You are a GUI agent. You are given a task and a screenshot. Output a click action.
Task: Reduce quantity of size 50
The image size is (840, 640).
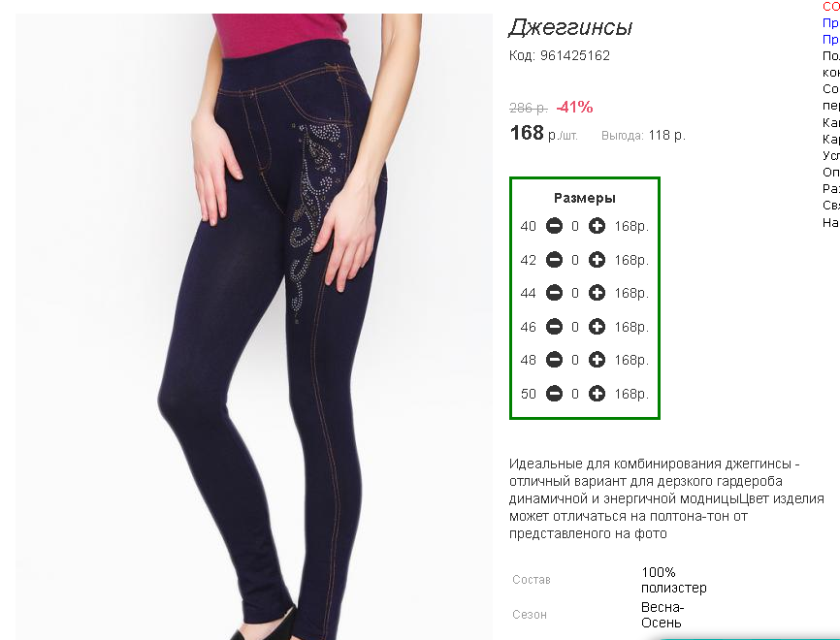[x=554, y=394]
